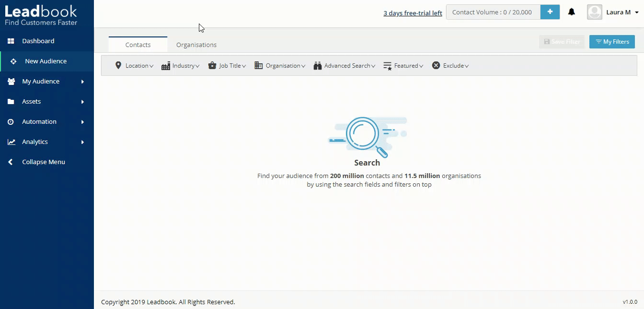Click the notification bell icon
This screenshot has height=309, width=644.
point(571,12)
